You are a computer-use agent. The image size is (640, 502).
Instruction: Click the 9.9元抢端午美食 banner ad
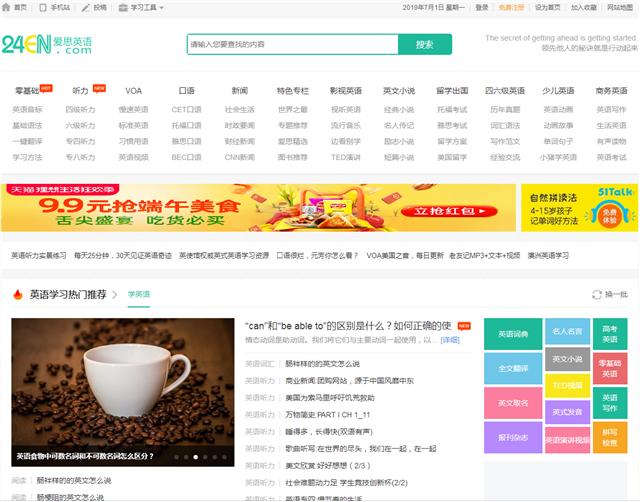coord(258,208)
